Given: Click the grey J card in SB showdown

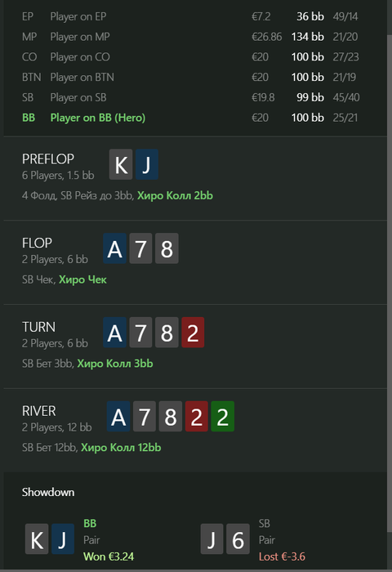Looking at the screenshot, I should (x=212, y=538).
